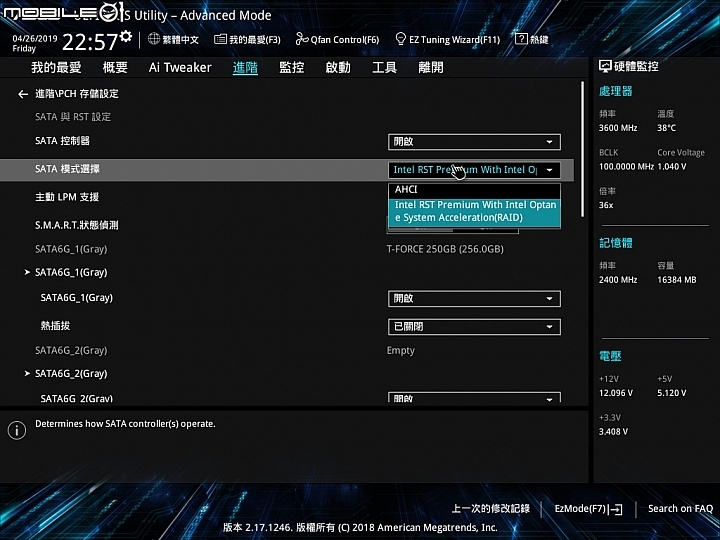The width and height of the screenshot is (720, 540).
Task: Click the 16384 MB memory capacity value
Action: 677,280
